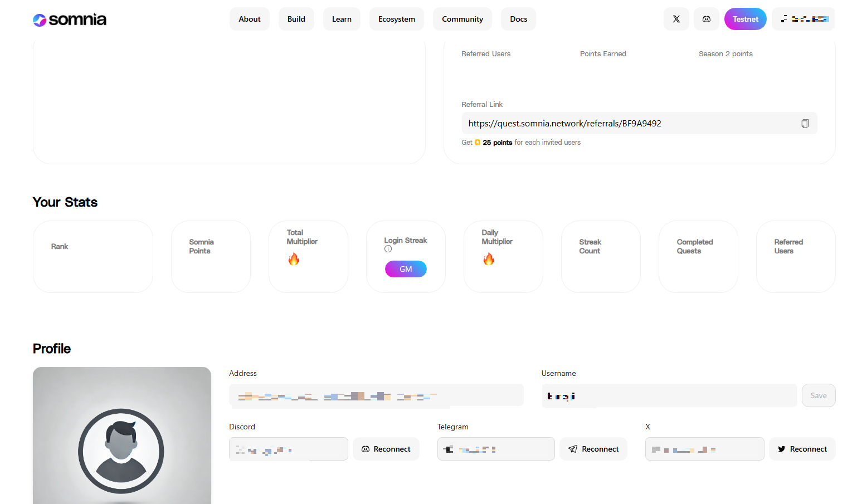Click the 'Your Stats' heading
Viewport: 862px width, 504px height.
point(65,202)
